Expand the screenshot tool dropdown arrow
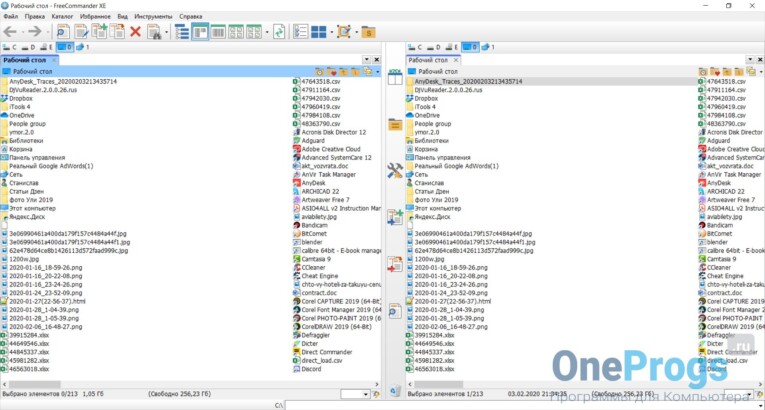Viewport: 765px width, 410px height. [x=356, y=33]
